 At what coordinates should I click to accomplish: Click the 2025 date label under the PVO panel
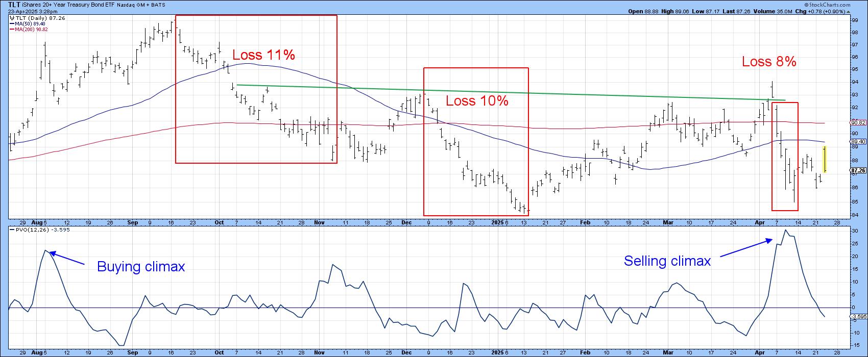pyautogui.click(x=497, y=352)
